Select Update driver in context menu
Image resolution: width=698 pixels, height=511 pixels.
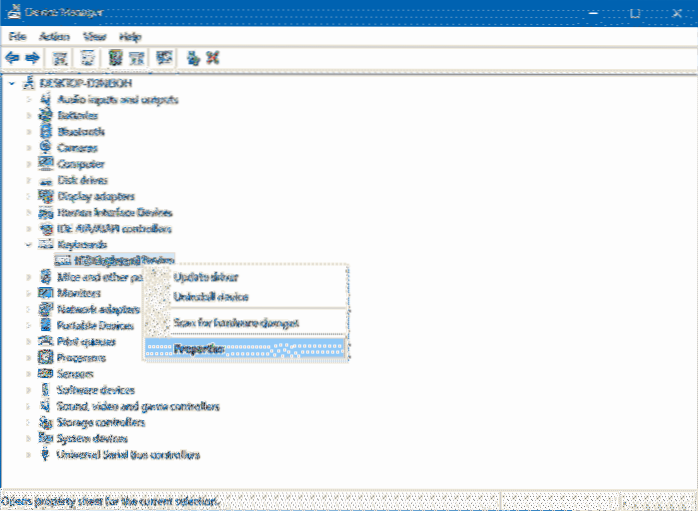tap(207, 277)
